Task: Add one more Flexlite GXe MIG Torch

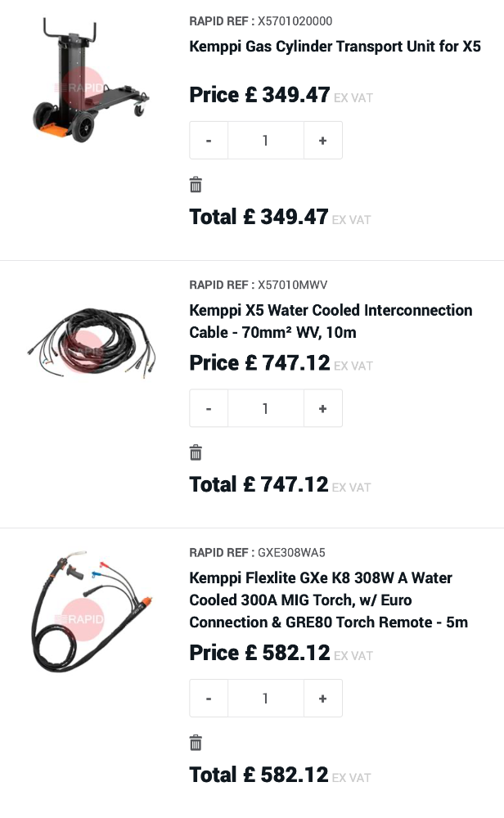Action: (x=322, y=699)
